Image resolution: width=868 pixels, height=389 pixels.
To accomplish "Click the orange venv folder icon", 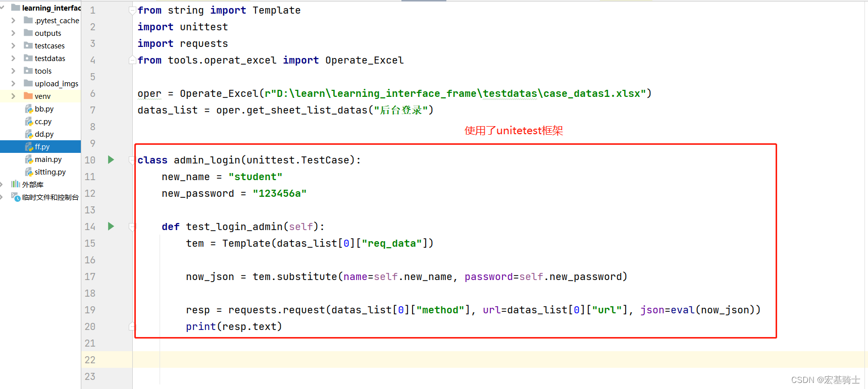I will pyautogui.click(x=28, y=96).
